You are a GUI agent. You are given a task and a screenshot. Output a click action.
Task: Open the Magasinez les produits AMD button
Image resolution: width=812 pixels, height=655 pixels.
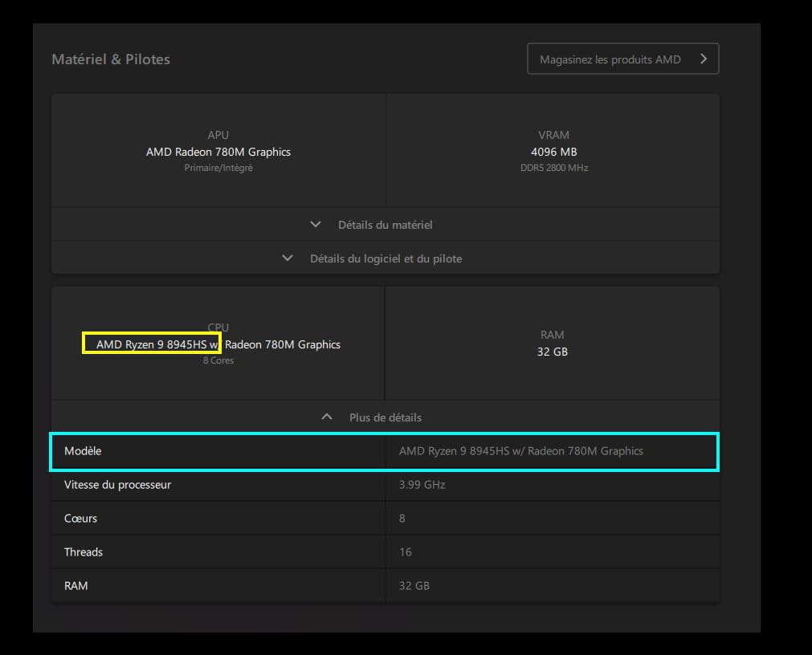pos(622,59)
